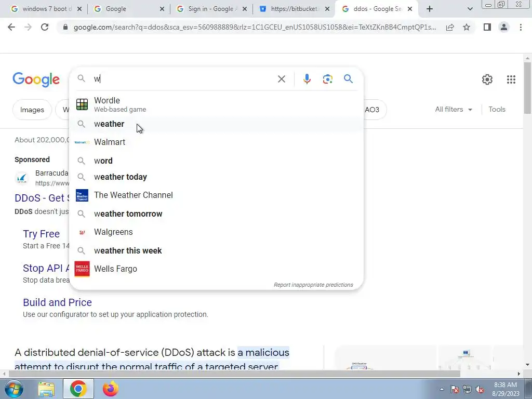The width and height of the screenshot is (532, 399).
Task: Select the Wordle web-based game suggestion
Action: (x=216, y=104)
